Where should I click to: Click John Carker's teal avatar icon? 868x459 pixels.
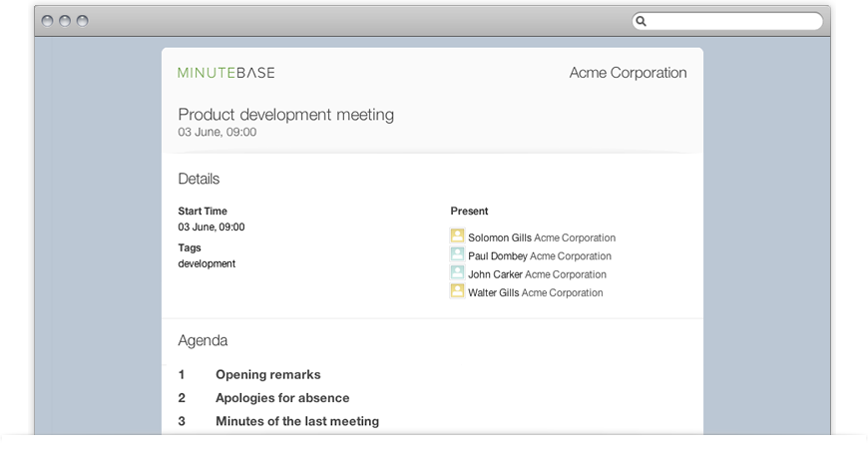pyautogui.click(x=457, y=272)
